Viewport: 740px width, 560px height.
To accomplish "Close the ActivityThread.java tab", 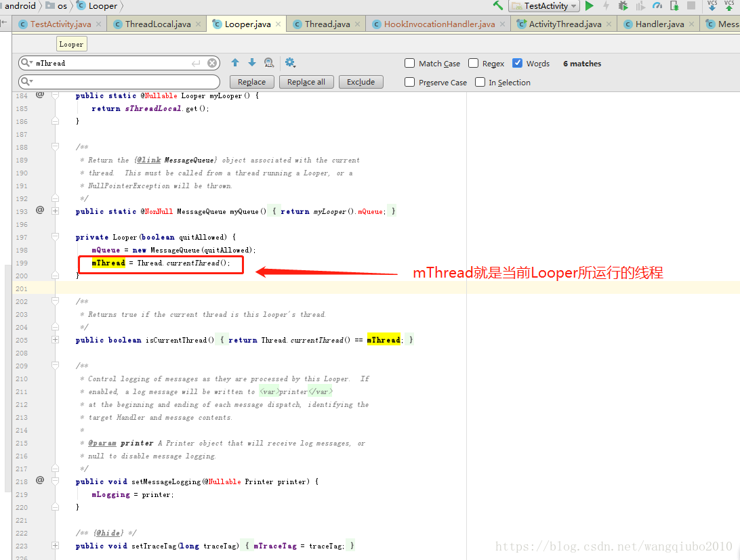I will (609, 24).
